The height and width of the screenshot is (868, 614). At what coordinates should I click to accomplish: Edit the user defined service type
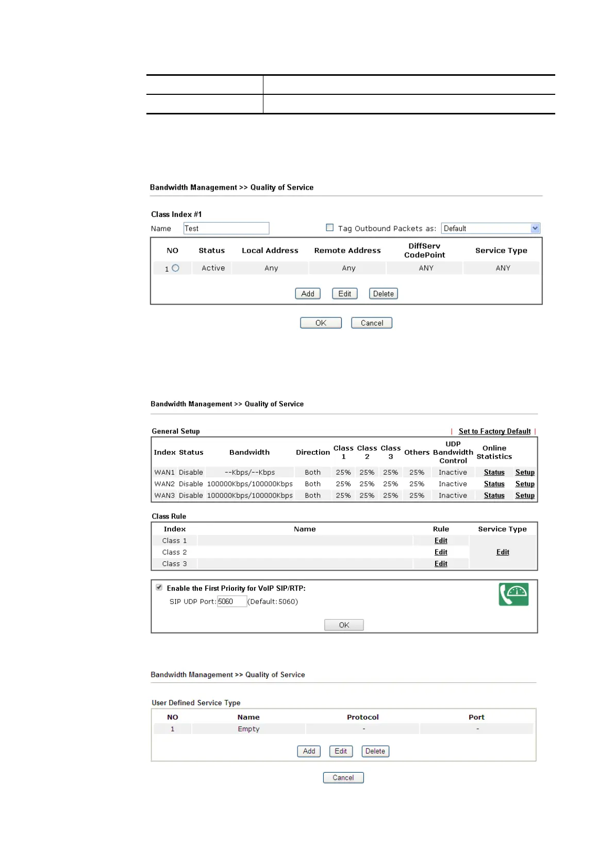coord(341,751)
